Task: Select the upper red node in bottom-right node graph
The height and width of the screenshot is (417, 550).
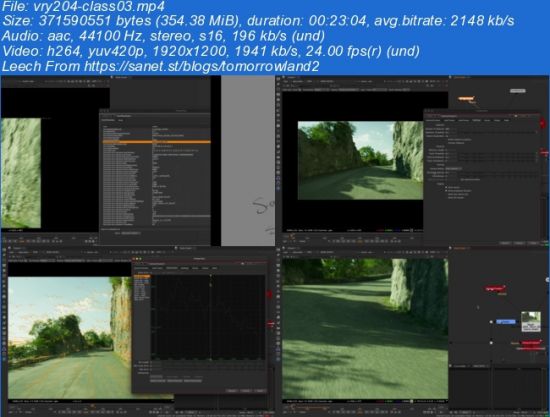Action: tap(495, 289)
